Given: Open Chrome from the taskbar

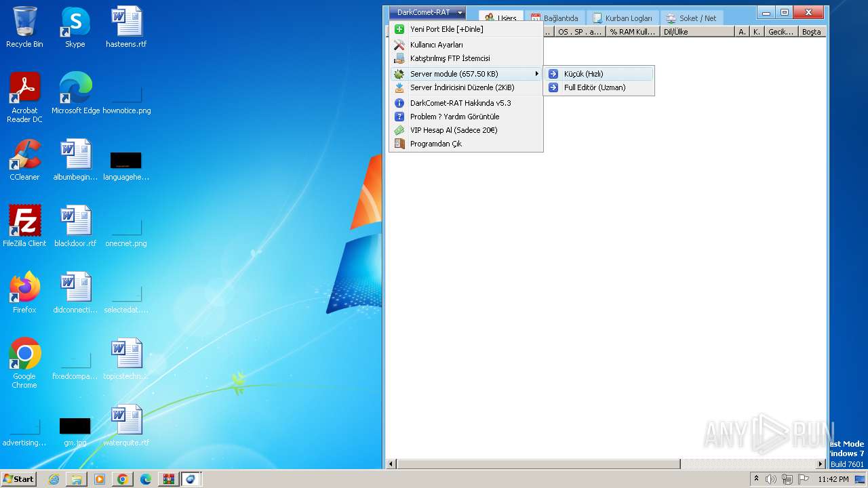Looking at the screenshot, I should click(122, 479).
